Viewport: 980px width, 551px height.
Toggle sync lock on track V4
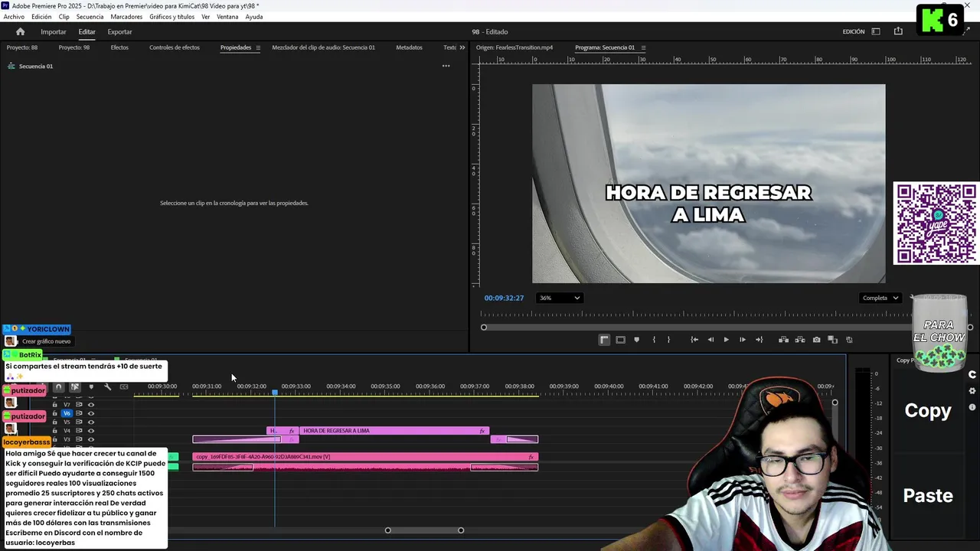coord(79,431)
